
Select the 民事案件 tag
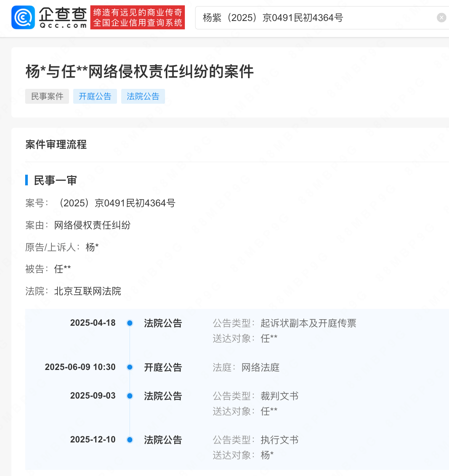click(x=47, y=96)
